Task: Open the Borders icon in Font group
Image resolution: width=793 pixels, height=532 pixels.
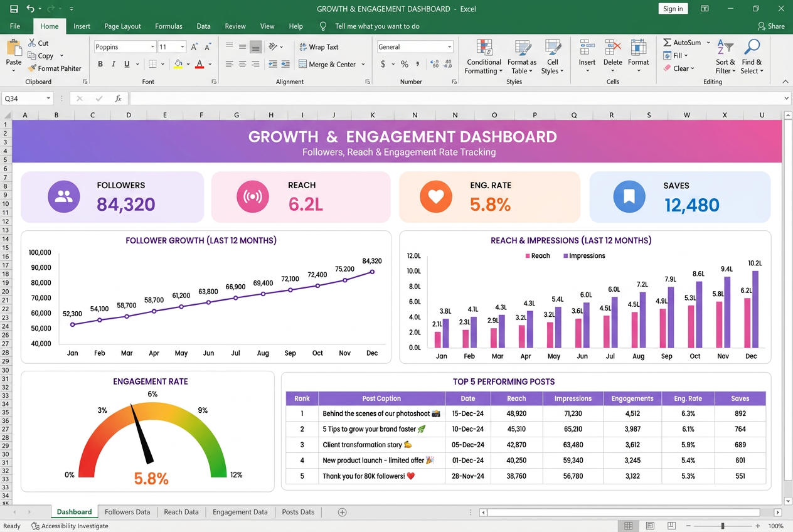Action: point(152,64)
